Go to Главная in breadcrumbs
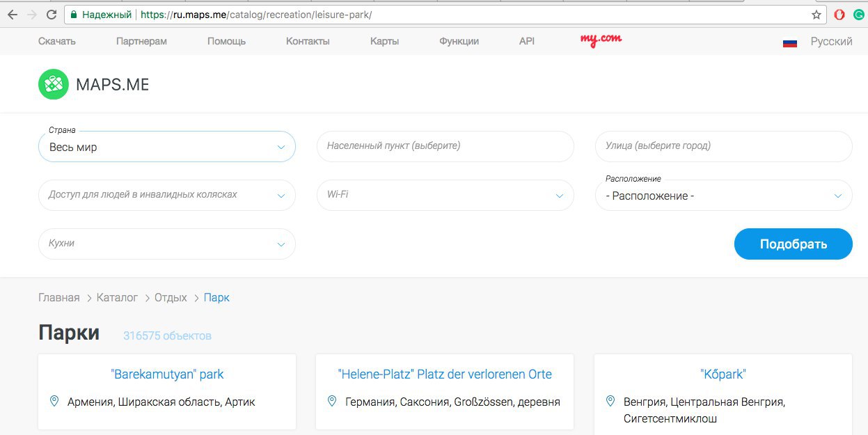868x435 pixels. click(x=59, y=298)
